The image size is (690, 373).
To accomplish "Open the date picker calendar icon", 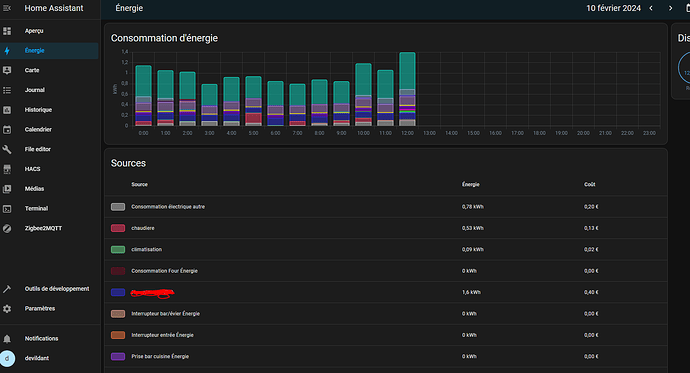I will [x=687, y=8].
